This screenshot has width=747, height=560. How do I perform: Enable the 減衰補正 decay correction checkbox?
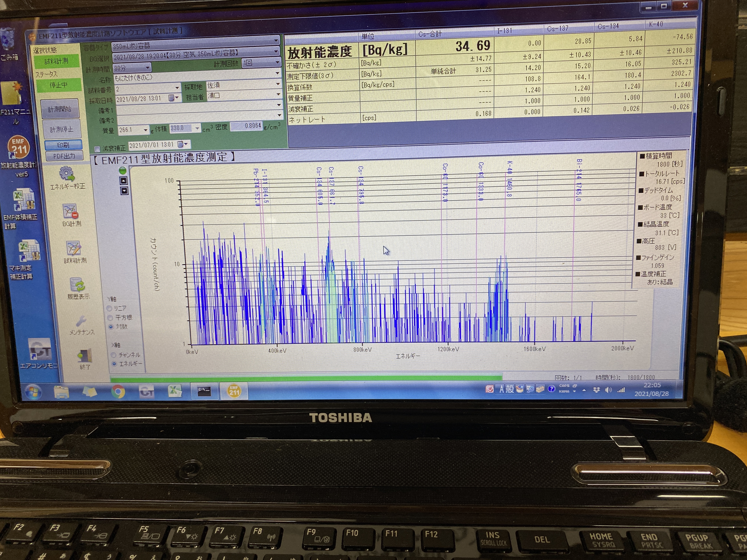coord(97,149)
